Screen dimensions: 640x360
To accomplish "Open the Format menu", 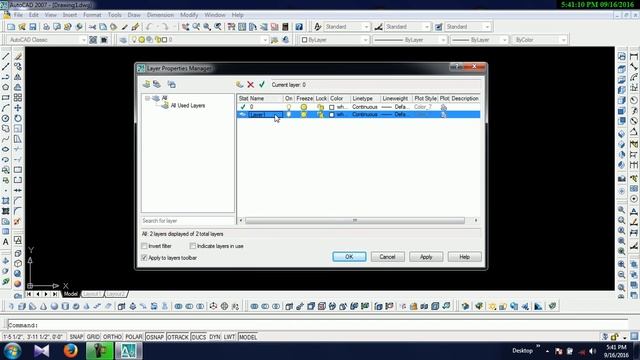I will pyautogui.click(x=92, y=15).
